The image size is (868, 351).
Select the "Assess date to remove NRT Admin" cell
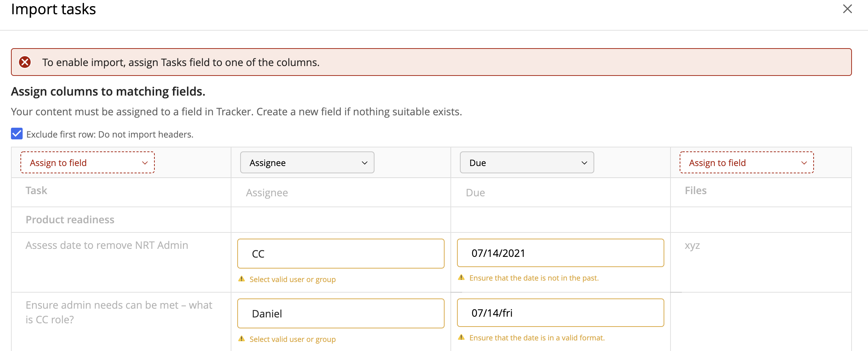point(107,245)
